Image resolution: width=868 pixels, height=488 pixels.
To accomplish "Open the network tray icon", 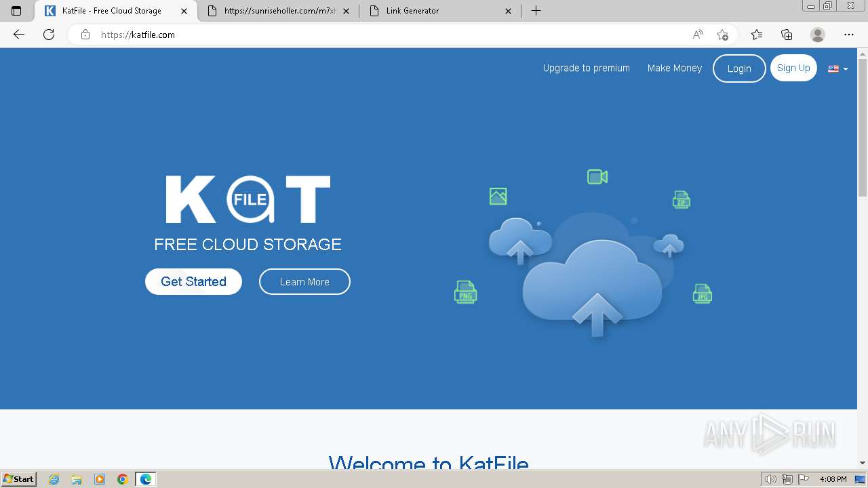I will 787,479.
